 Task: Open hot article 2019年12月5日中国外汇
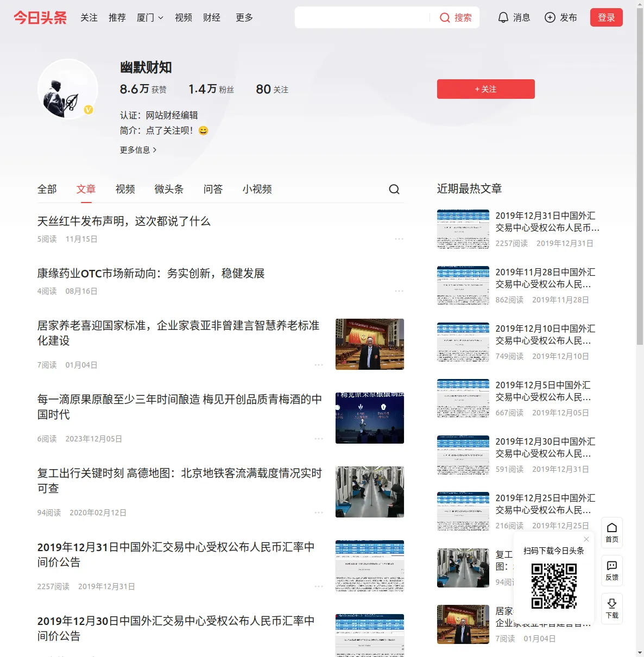[x=543, y=391]
